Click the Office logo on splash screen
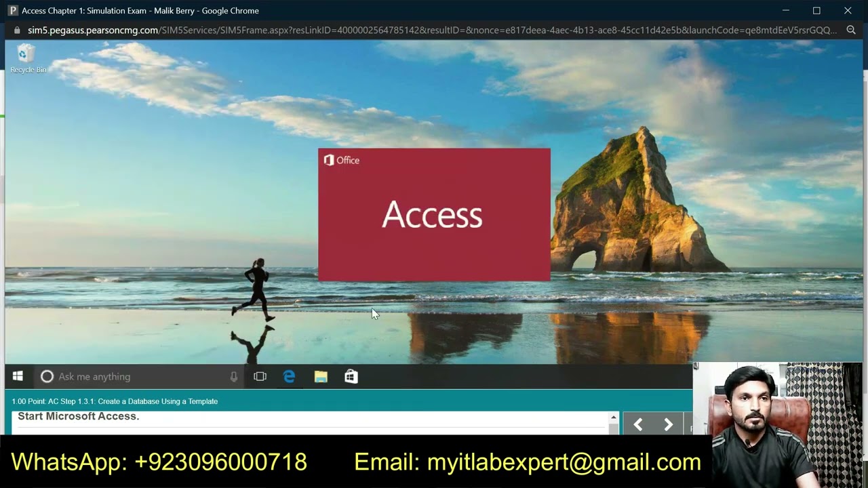This screenshot has height=488, width=868. [x=342, y=161]
